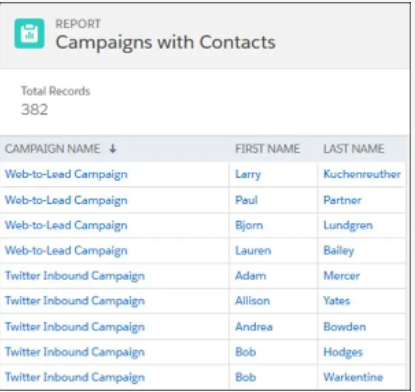Select the Yates last name link
Viewport: 415px width, 392px height.
[336, 301]
